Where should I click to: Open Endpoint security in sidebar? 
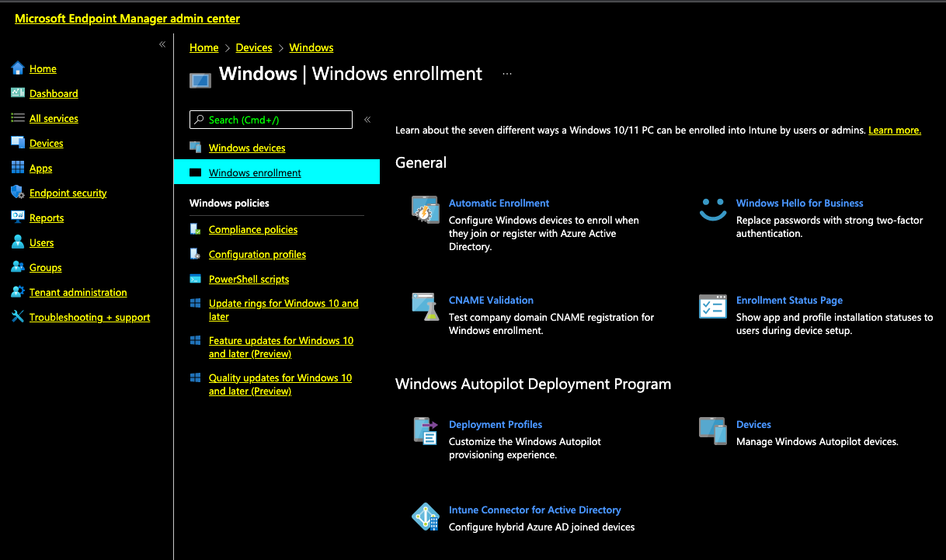(68, 193)
